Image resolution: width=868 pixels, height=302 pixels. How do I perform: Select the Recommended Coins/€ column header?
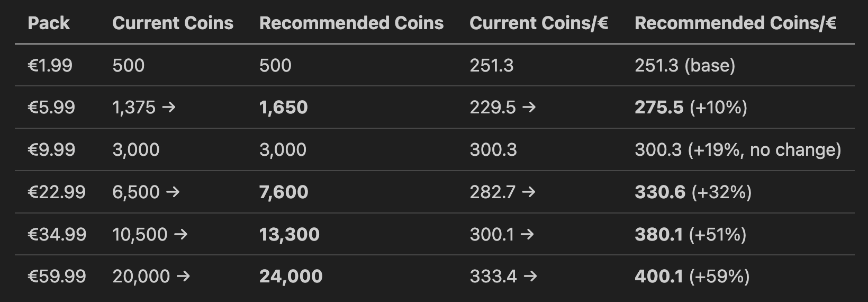(735, 23)
